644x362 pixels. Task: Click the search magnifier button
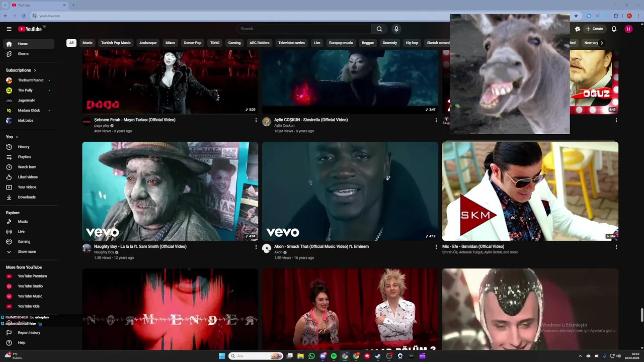[x=379, y=29]
